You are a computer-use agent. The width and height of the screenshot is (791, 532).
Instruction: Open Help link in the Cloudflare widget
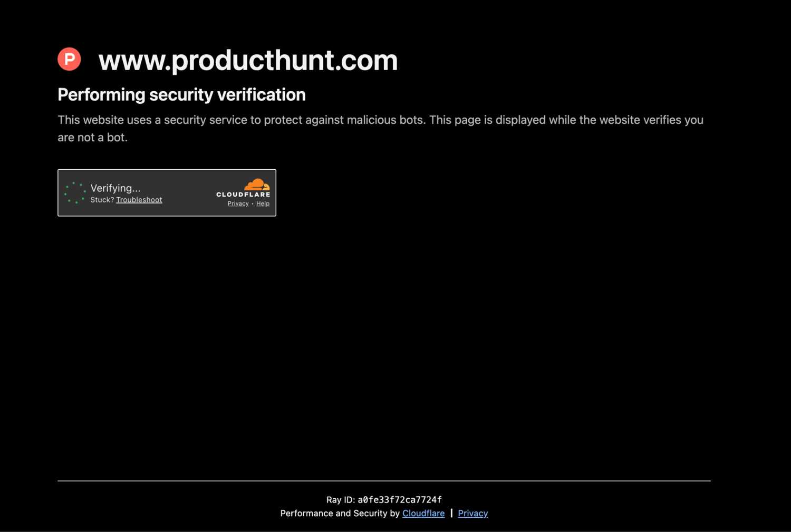pos(263,204)
